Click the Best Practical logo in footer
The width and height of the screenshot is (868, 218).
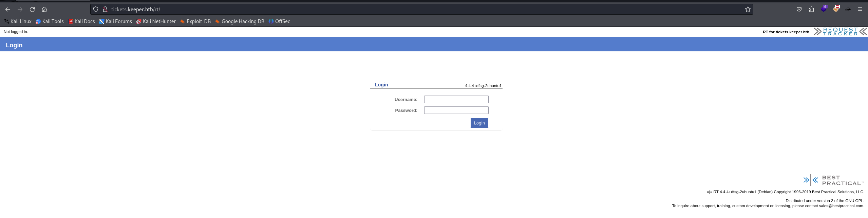tap(833, 180)
